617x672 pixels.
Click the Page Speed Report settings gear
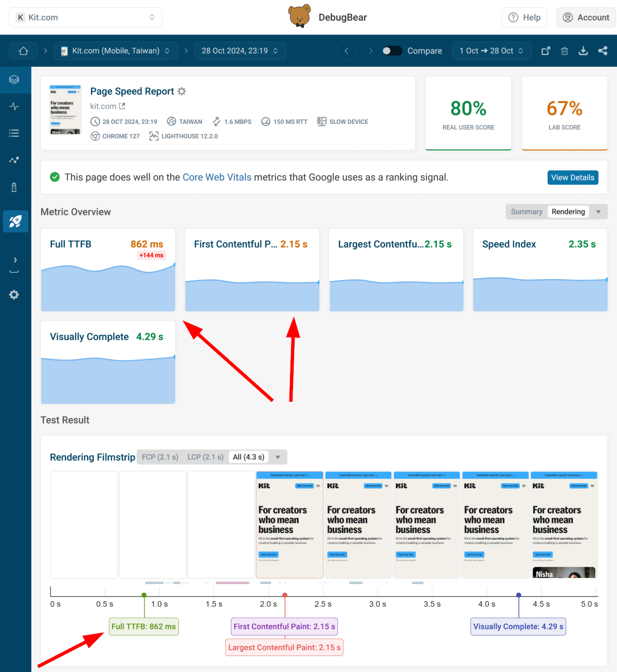[x=182, y=91]
